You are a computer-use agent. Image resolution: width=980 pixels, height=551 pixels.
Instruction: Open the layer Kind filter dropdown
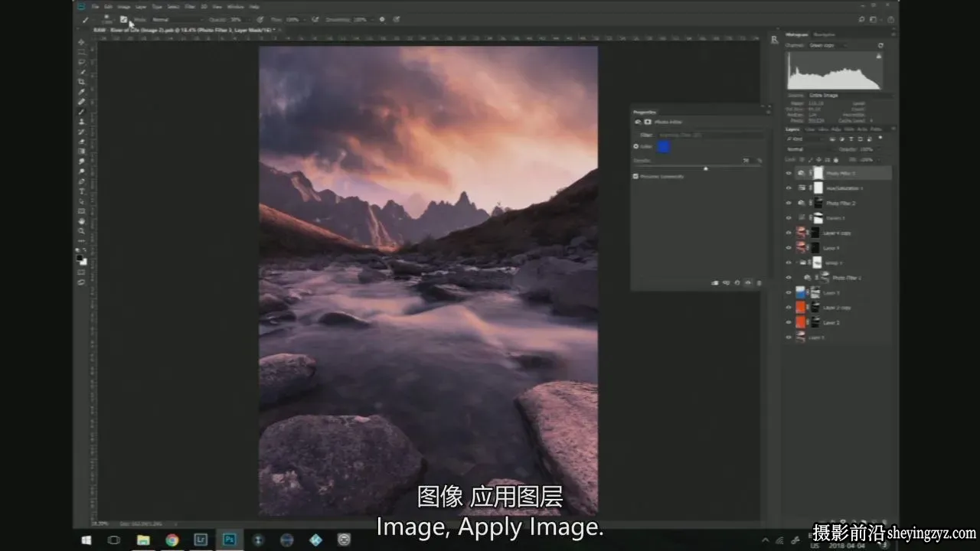click(804, 139)
